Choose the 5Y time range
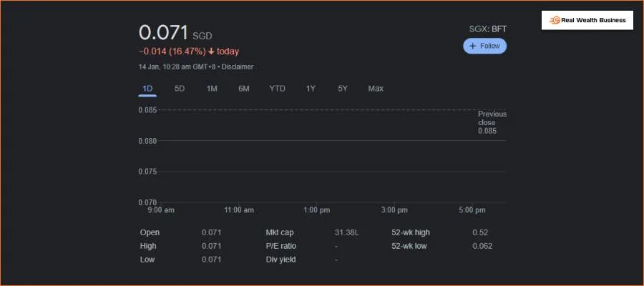Screen dimensions: 644x286 343,89
